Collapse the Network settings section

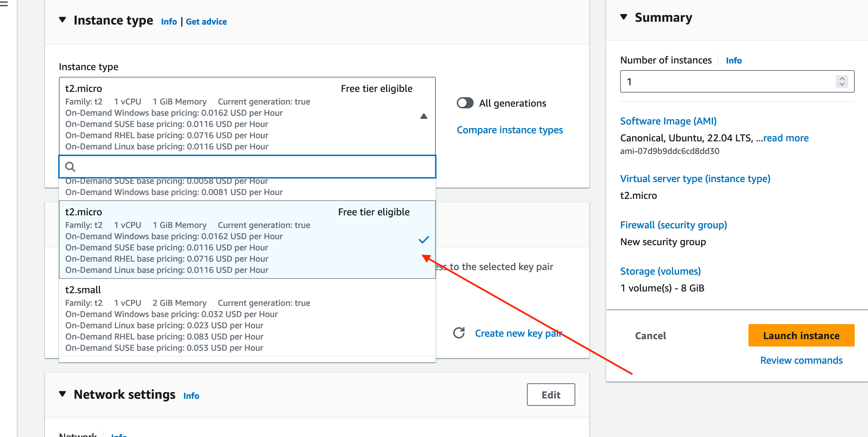click(63, 394)
